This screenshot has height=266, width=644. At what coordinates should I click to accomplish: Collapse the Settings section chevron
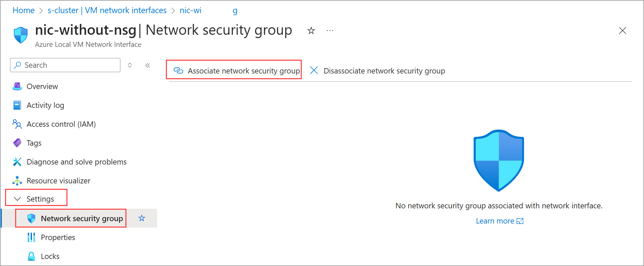point(17,199)
